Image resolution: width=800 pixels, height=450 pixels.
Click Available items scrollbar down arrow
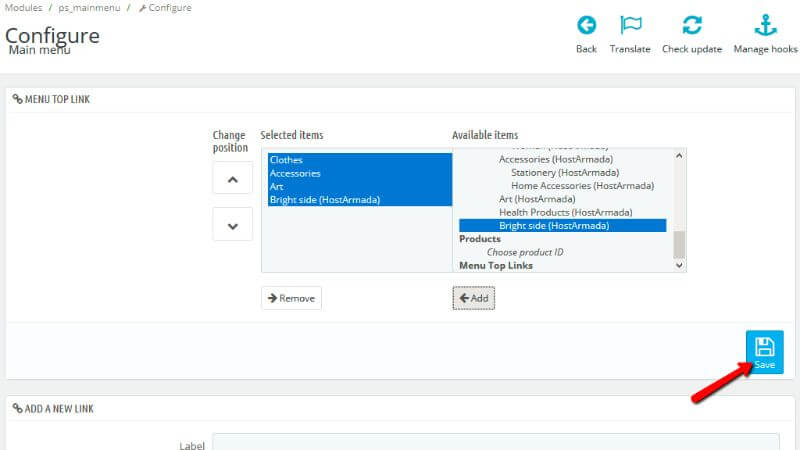pyautogui.click(x=679, y=265)
